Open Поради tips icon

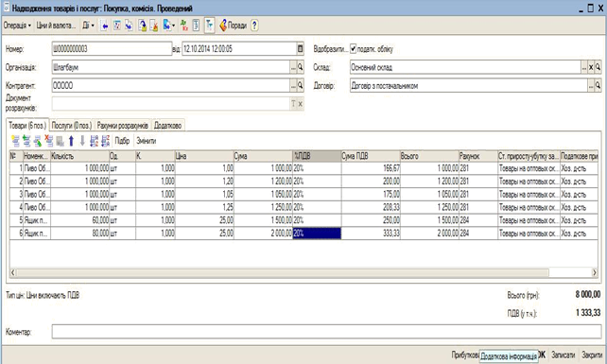[x=233, y=26]
